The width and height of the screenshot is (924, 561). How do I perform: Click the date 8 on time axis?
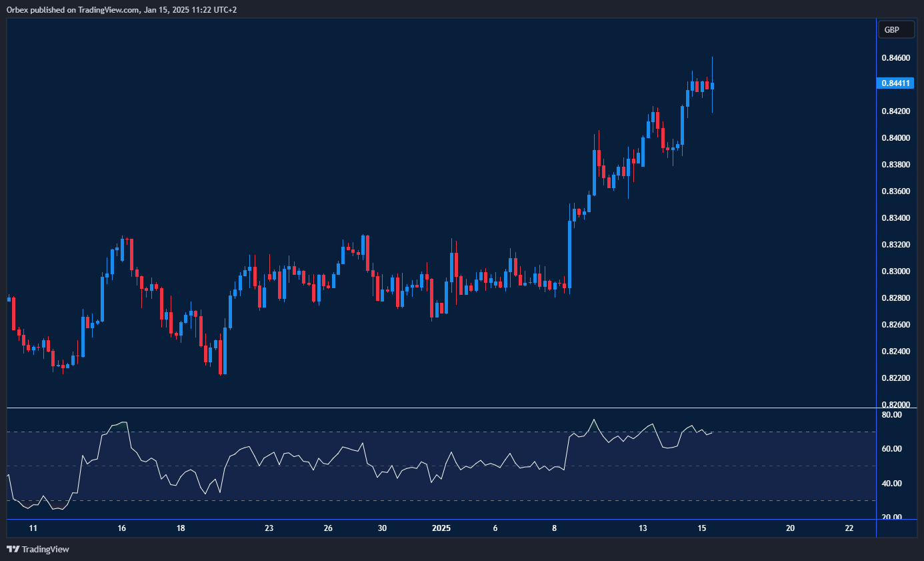click(x=554, y=528)
